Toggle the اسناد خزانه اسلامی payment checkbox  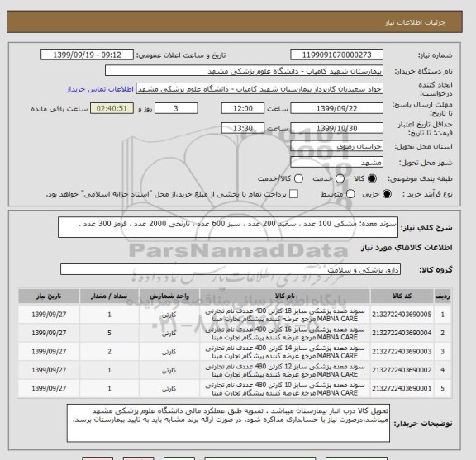click(293, 194)
